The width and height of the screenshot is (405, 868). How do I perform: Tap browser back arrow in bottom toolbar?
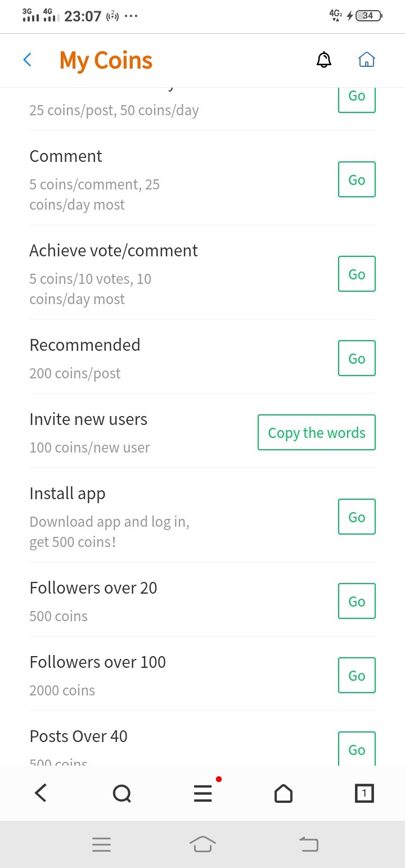pos(40,793)
